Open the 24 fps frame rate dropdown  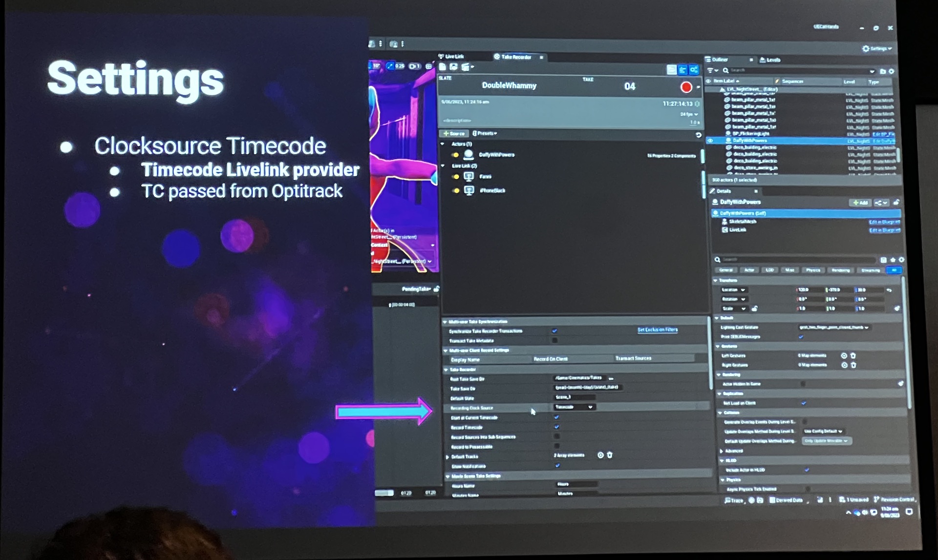click(689, 114)
